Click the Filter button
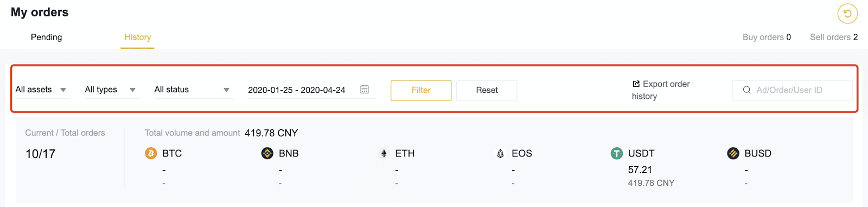Screen dimensions: 868x207 [421, 90]
